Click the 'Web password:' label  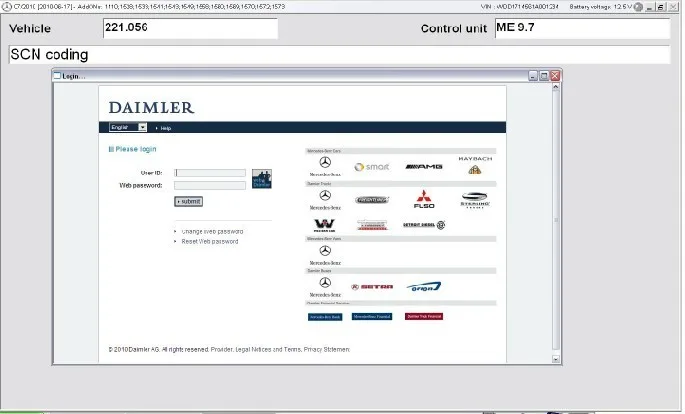141,186
